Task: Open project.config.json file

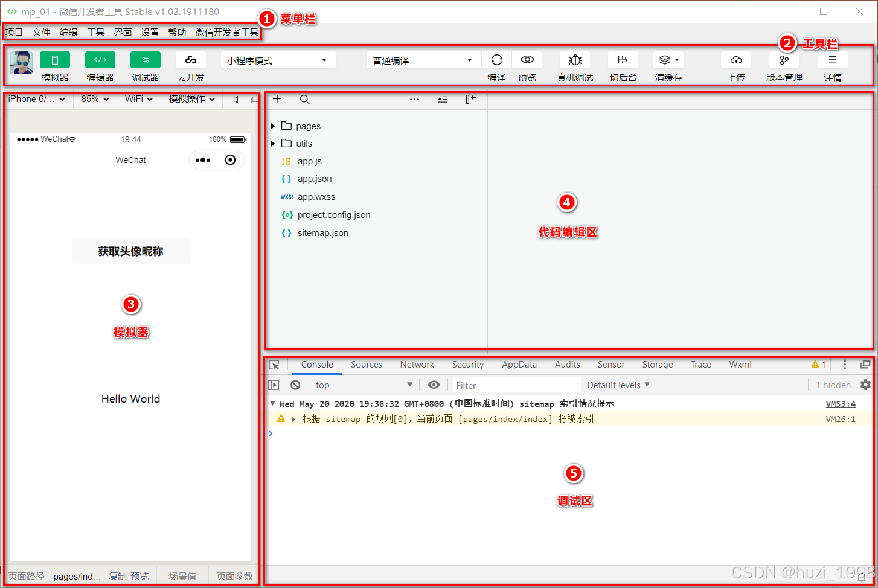Action: click(x=334, y=215)
